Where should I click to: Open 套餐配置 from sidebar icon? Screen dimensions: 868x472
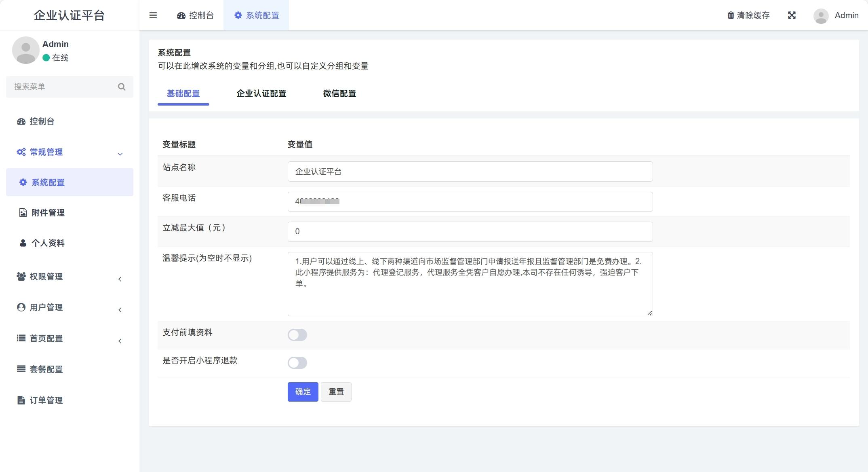pos(21,369)
